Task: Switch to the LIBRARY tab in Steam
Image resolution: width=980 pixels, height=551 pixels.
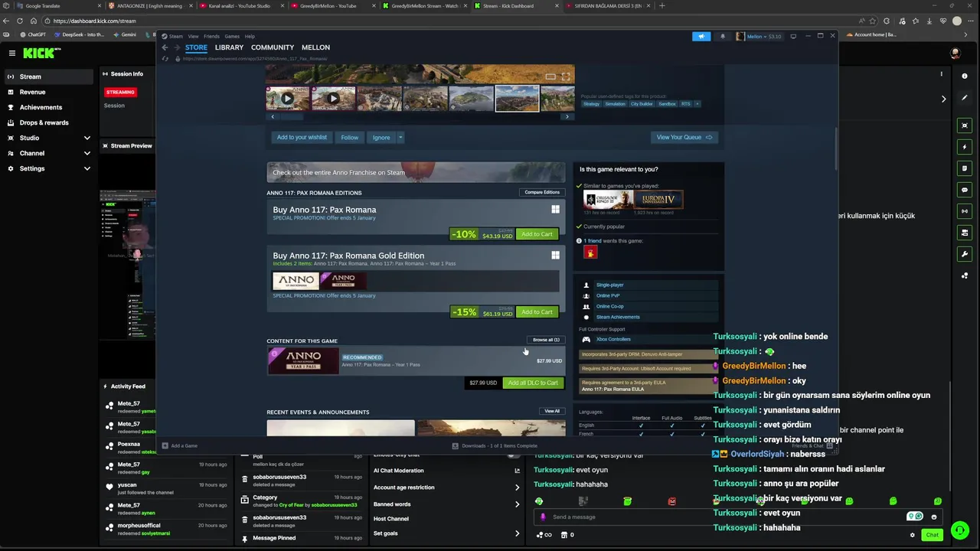Action: point(229,47)
